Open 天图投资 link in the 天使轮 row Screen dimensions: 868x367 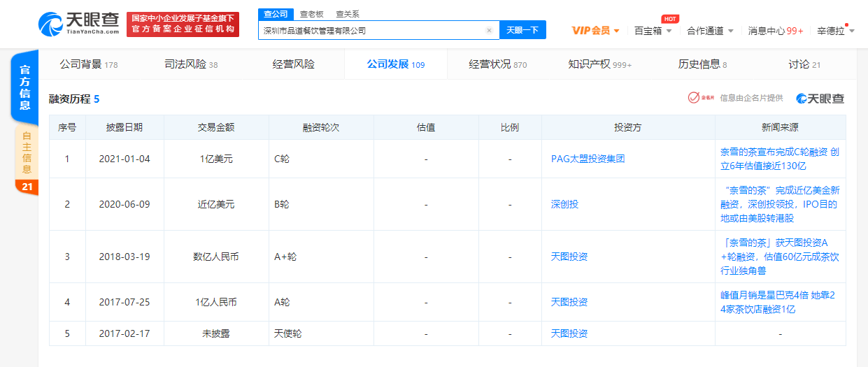[569, 333]
